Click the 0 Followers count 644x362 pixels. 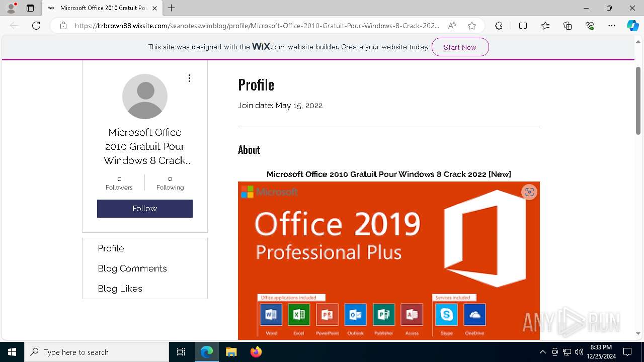click(x=119, y=183)
